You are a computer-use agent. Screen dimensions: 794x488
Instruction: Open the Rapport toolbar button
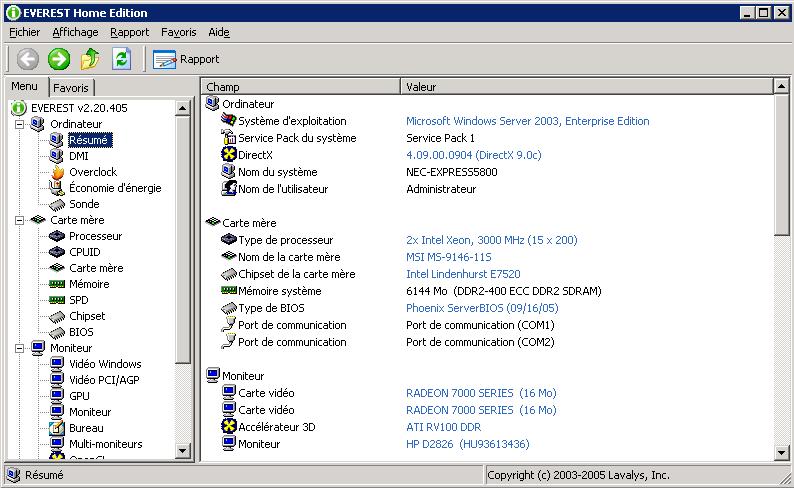[186, 59]
